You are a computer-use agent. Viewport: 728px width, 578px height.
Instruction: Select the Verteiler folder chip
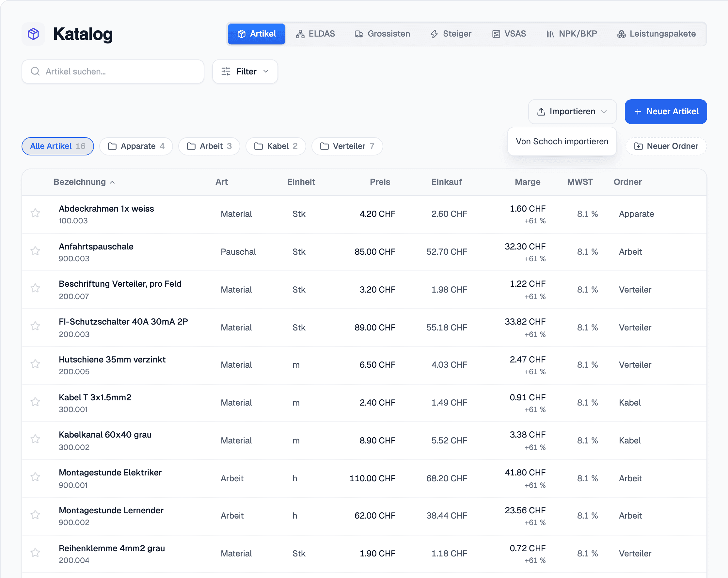tap(347, 146)
